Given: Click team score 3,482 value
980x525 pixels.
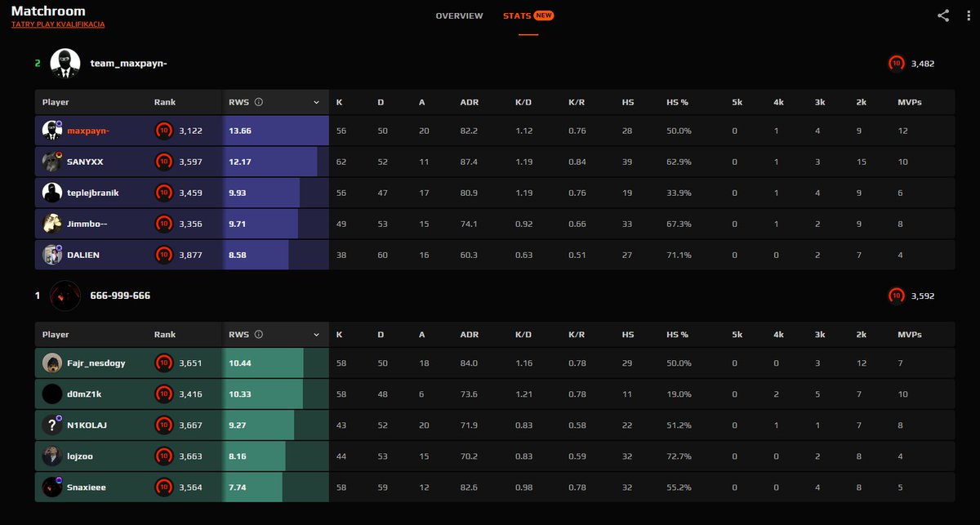Looking at the screenshot, I should point(923,63).
